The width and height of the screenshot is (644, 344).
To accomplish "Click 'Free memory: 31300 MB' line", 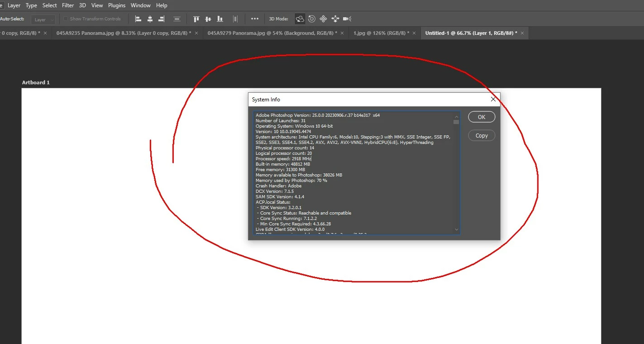I will click(x=280, y=170).
